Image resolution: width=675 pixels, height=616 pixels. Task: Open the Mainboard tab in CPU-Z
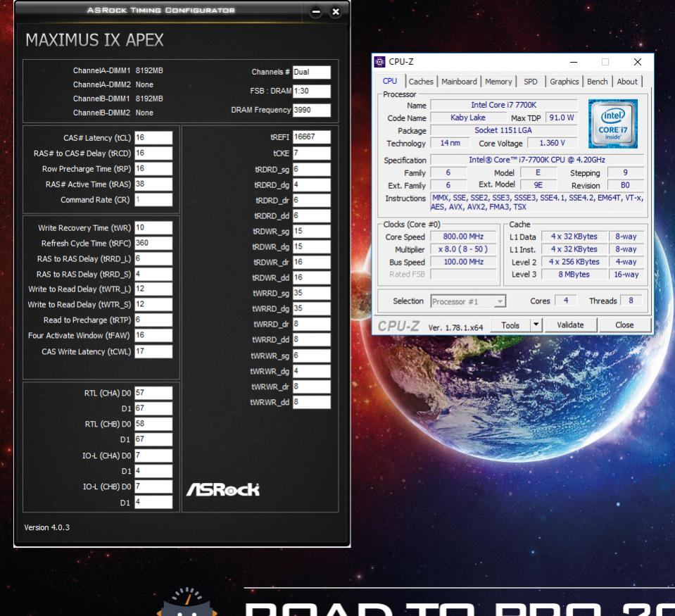(459, 82)
